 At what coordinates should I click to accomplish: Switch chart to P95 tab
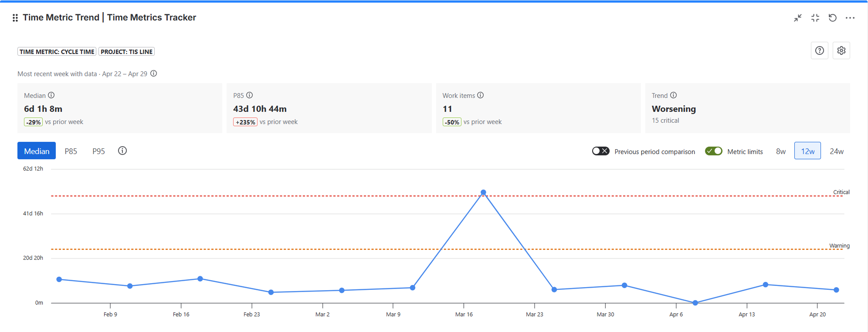(99, 151)
